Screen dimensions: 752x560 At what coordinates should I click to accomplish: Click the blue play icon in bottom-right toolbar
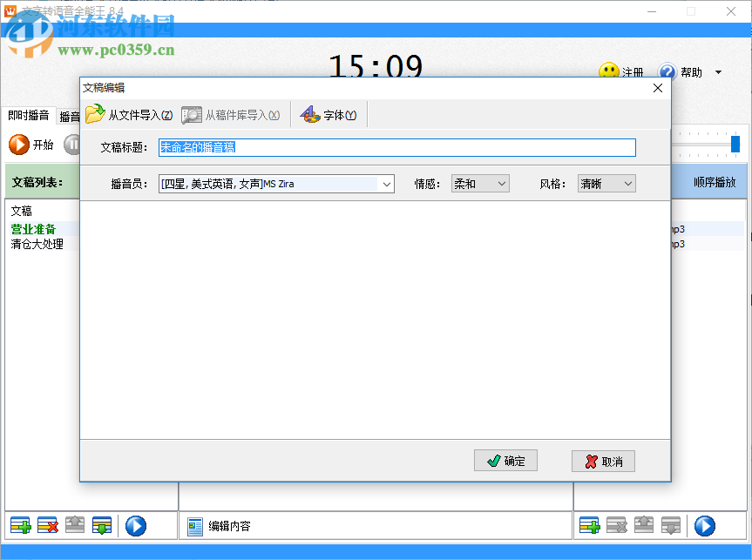click(x=704, y=525)
